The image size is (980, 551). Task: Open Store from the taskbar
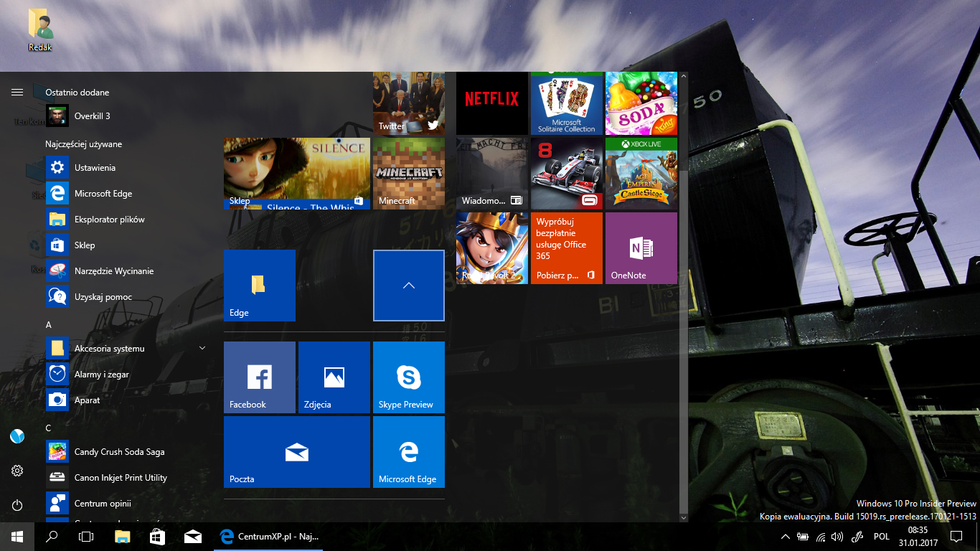(157, 537)
